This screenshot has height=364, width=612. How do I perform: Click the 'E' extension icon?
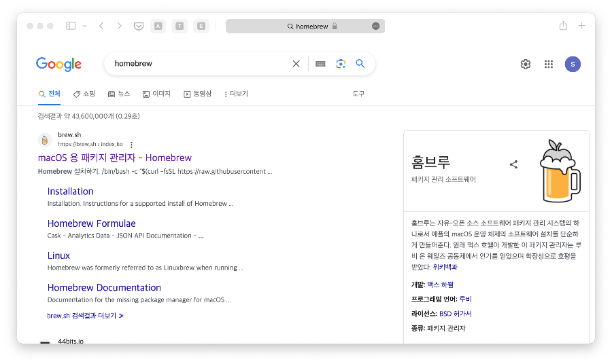(201, 26)
